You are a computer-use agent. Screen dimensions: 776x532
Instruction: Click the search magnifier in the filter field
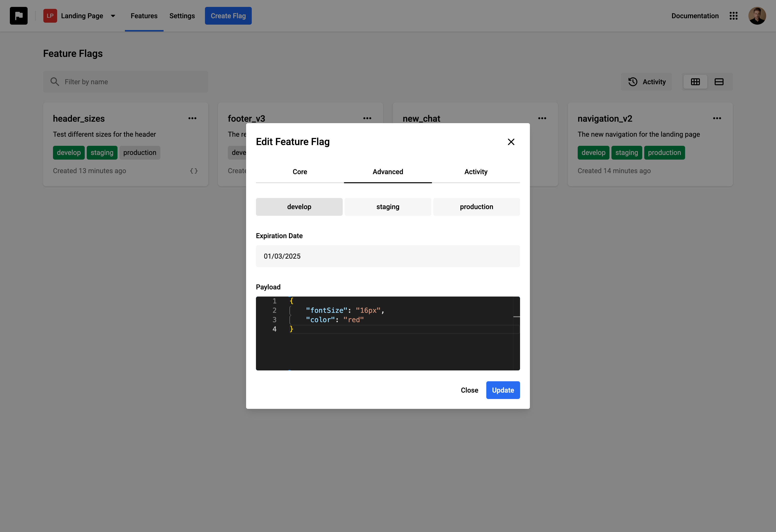[x=55, y=82]
